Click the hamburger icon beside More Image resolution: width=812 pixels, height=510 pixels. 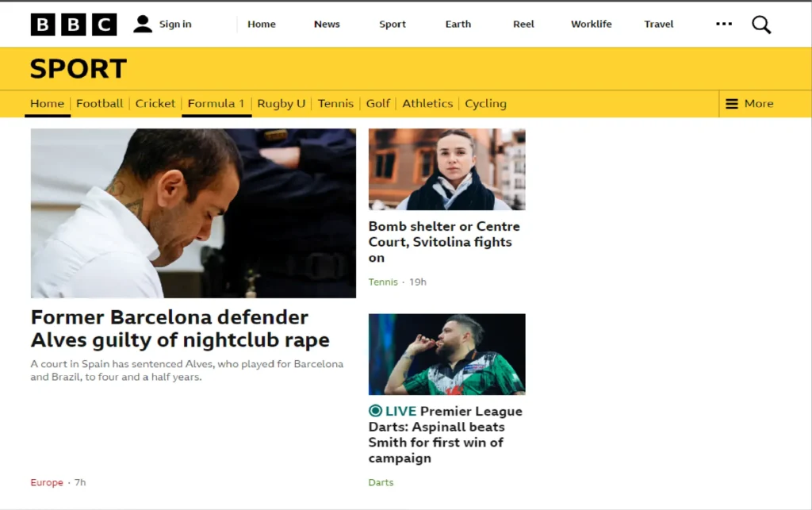coord(732,104)
